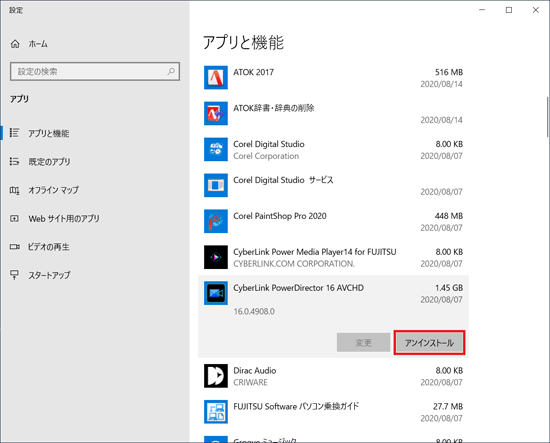
Task: Click the アンインストール button
Action: pos(429,343)
